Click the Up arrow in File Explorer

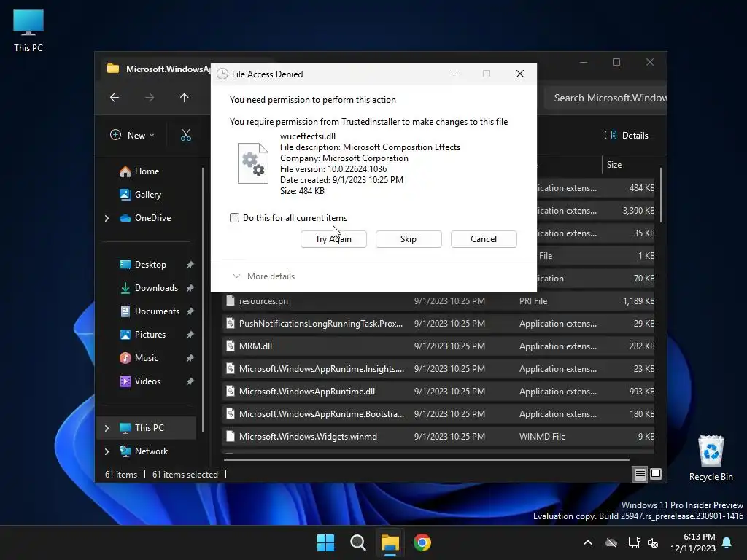tap(185, 98)
